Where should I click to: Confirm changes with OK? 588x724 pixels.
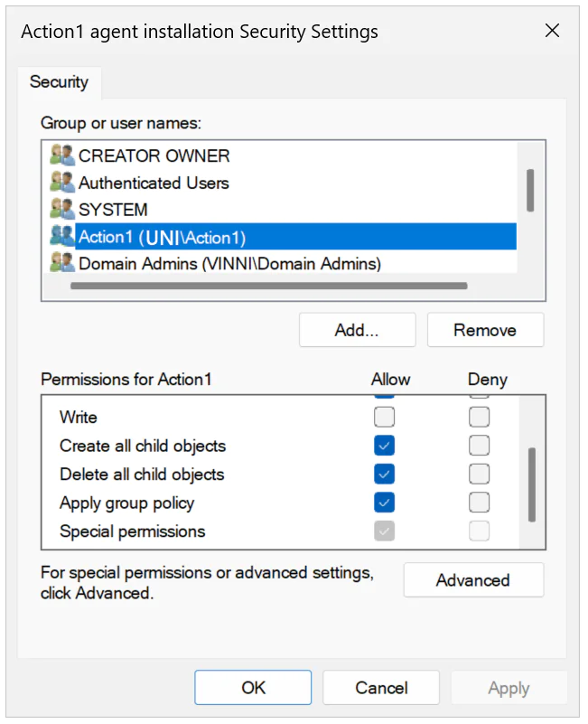[253, 687]
